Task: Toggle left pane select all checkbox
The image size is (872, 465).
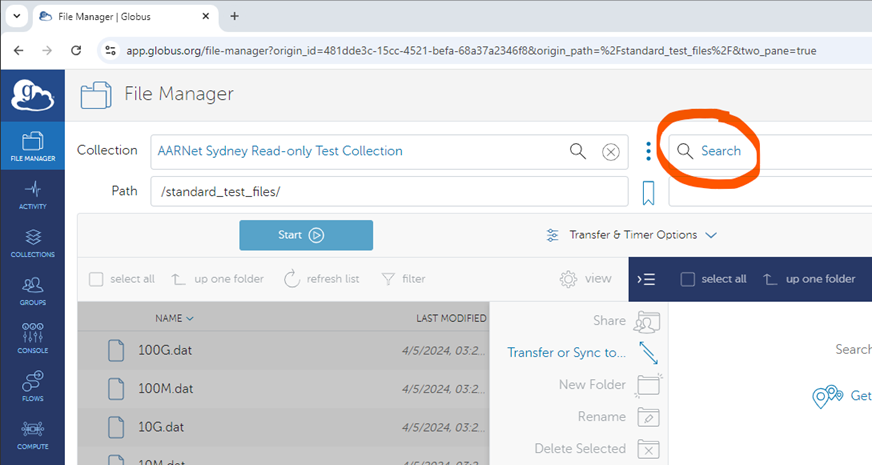Action: [x=96, y=279]
